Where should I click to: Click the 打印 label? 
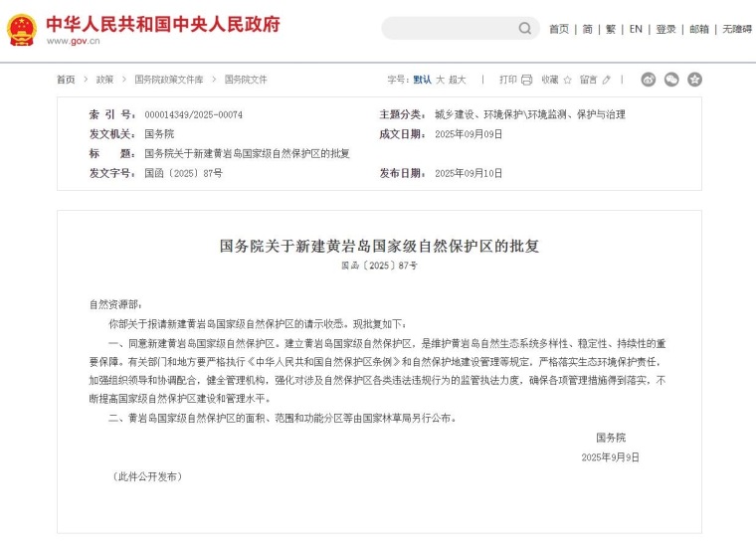click(x=507, y=80)
